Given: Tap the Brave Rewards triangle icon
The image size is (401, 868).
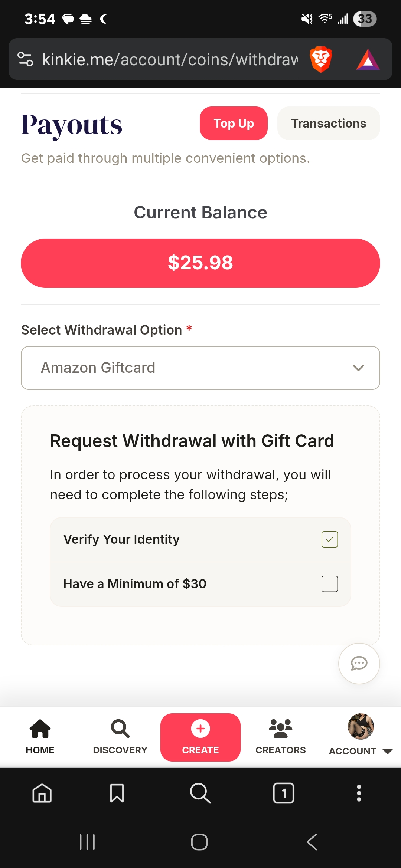Looking at the screenshot, I should 368,60.
